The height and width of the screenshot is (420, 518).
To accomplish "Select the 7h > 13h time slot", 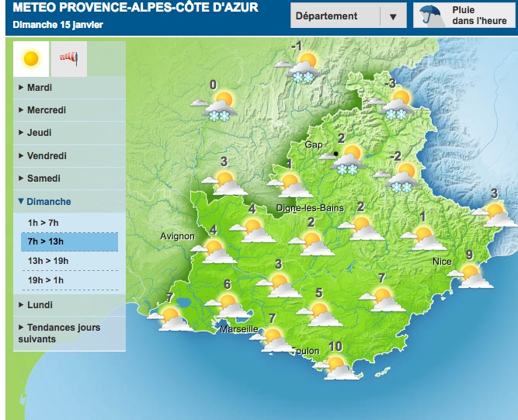I will (x=69, y=241).
